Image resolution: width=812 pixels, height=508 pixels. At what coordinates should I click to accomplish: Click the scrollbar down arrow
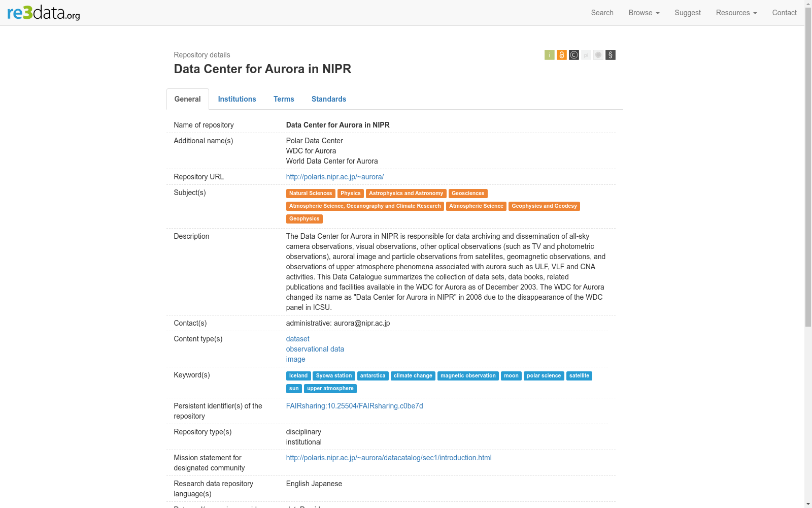808,504
